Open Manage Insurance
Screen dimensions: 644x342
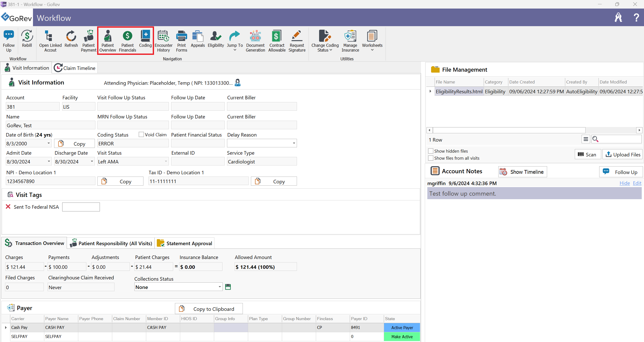click(x=350, y=41)
